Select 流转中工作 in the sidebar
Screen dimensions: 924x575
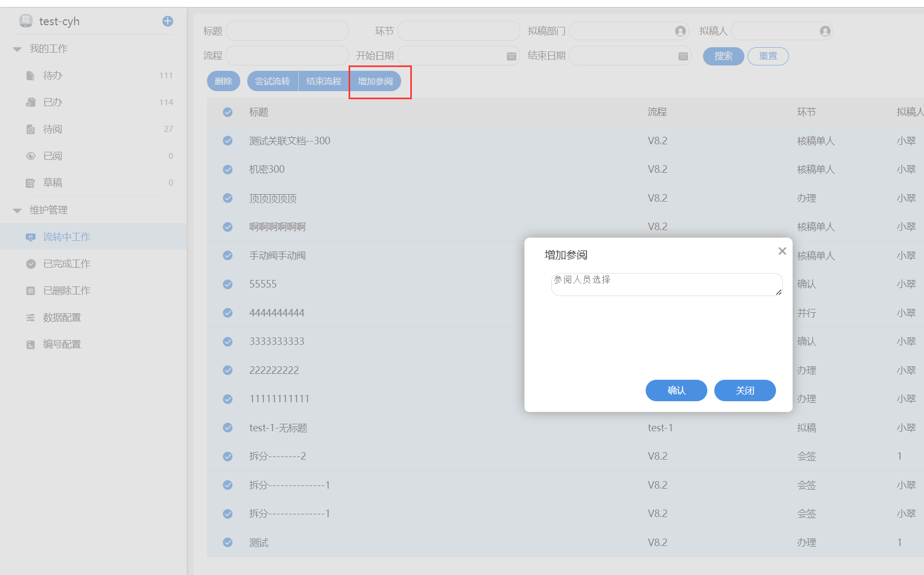[93, 237]
